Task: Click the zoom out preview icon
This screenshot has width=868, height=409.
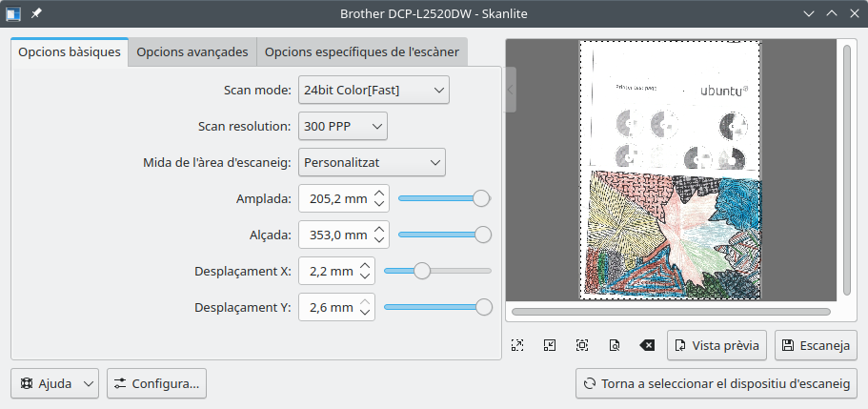Action: (x=550, y=345)
